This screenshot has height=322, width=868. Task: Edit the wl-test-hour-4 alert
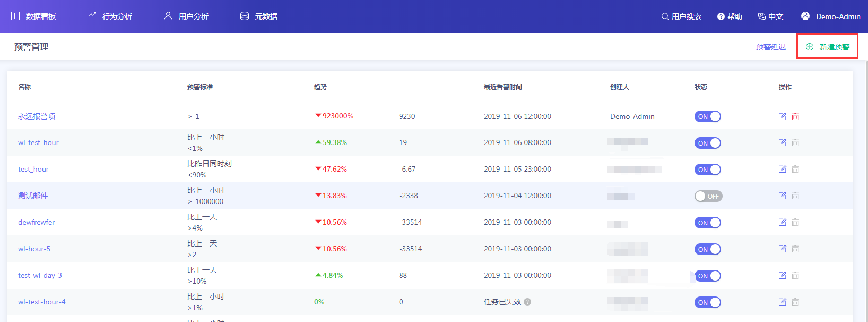pyautogui.click(x=782, y=302)
